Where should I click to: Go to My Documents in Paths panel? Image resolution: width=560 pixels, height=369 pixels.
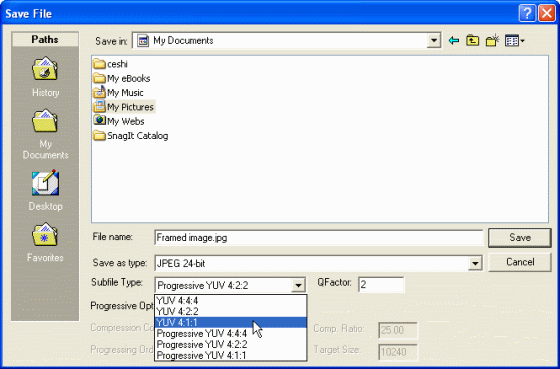45,135
